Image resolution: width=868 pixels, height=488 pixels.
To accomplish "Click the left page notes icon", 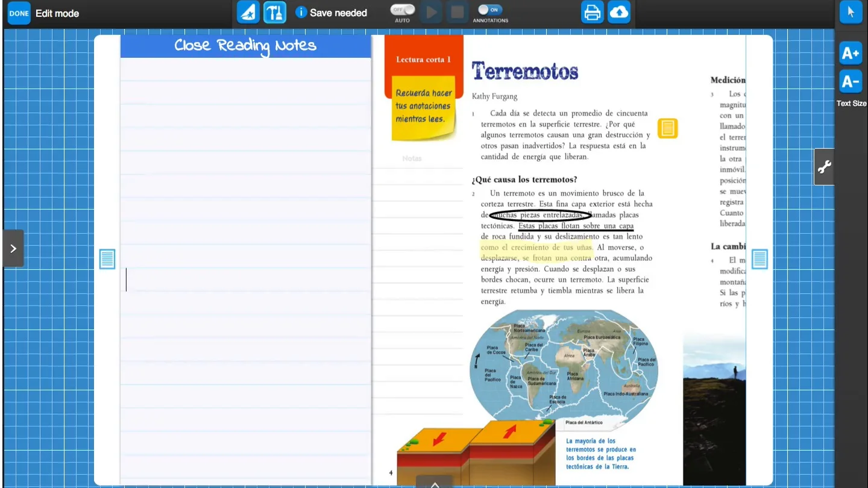I will (x=107, y=259).
